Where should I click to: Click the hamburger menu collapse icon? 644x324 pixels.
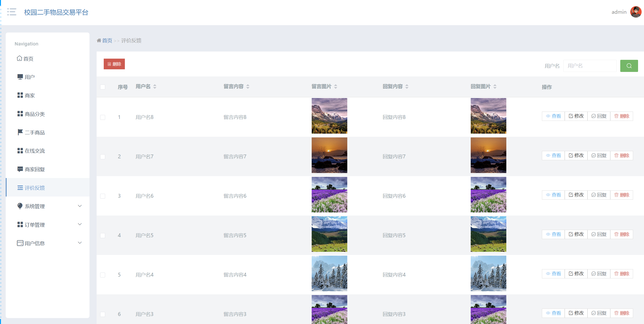[x=11, y=12]
